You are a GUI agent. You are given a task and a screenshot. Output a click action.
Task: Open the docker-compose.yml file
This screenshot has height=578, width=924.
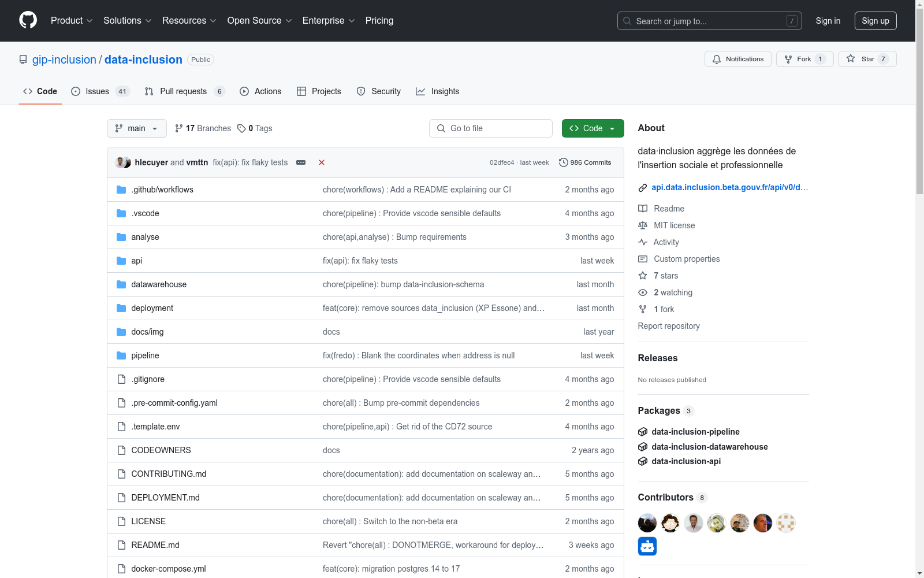tap(169, 569)
